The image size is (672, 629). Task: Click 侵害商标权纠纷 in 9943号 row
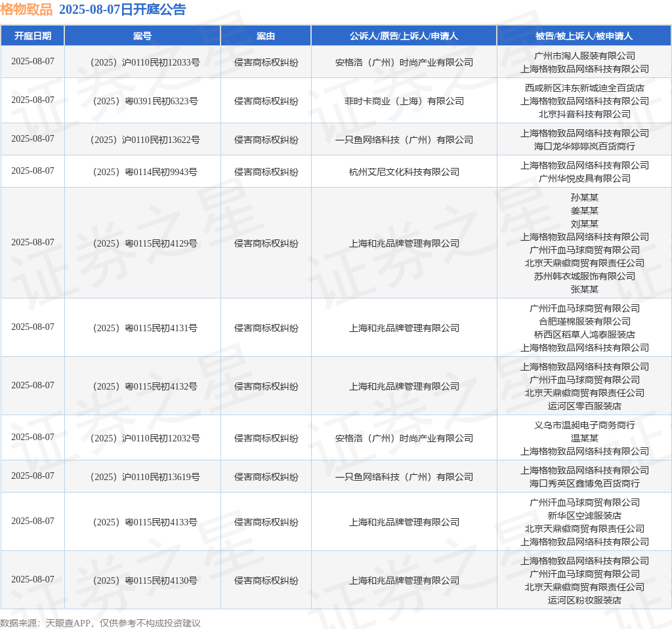(x=266, y=172)
